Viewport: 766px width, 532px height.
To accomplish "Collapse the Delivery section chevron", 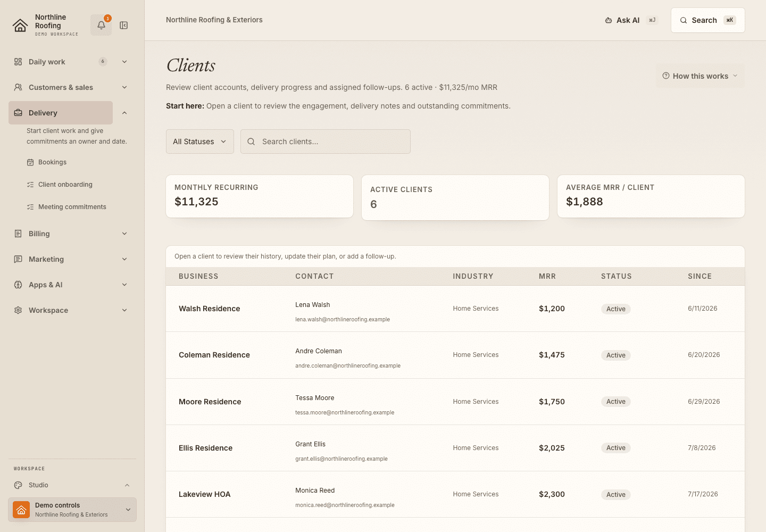I will tap(124, 113).
